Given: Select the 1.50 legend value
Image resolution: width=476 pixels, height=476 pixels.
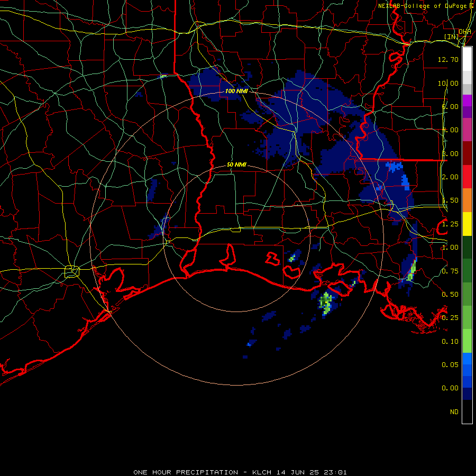Looking at the screenshot, I should tap(450, 200).
